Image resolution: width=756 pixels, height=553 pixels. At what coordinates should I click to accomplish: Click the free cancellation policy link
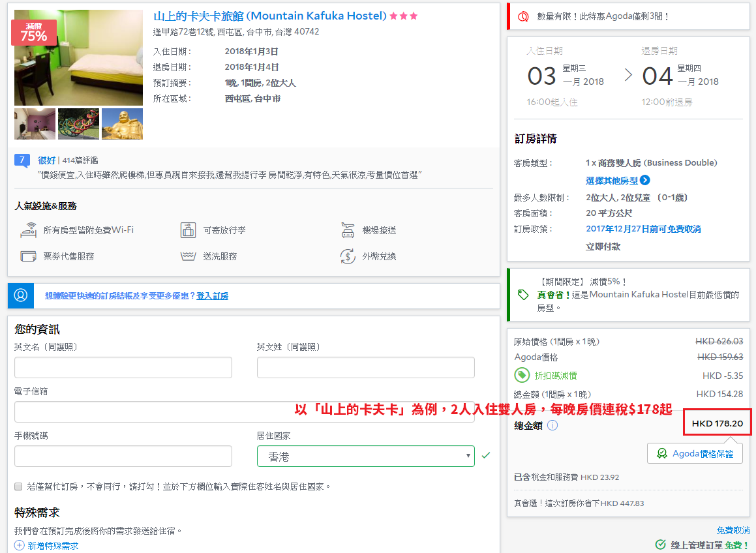[x=643, y=228]
